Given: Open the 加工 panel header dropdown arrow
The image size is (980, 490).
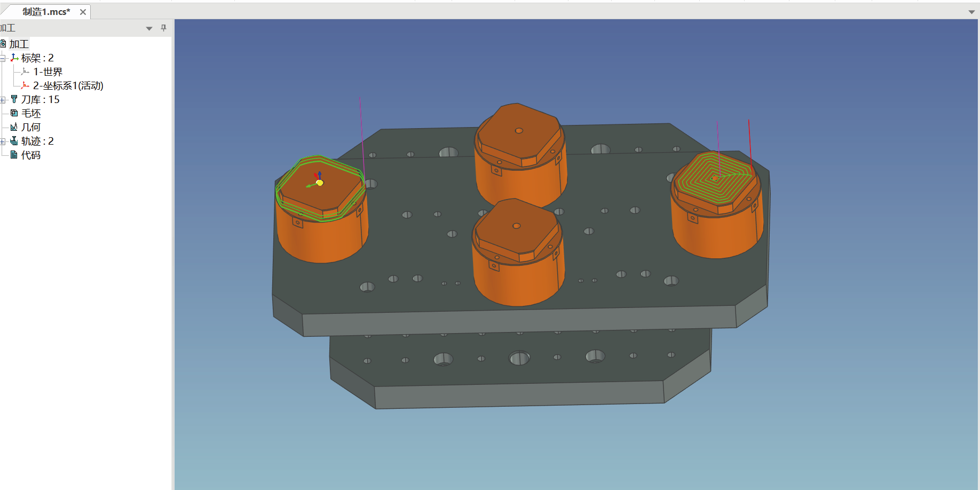Looking at the screenshot, I should coord(149,28).
